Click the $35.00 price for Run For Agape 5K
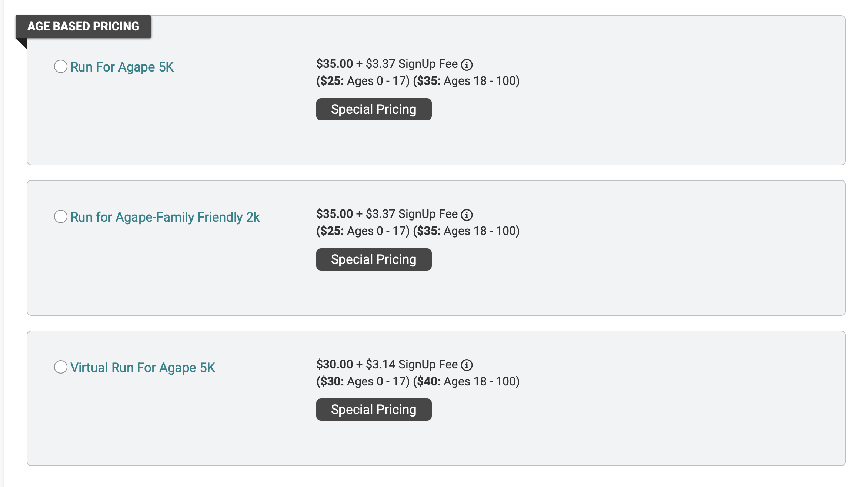 (x=334, y=64)
